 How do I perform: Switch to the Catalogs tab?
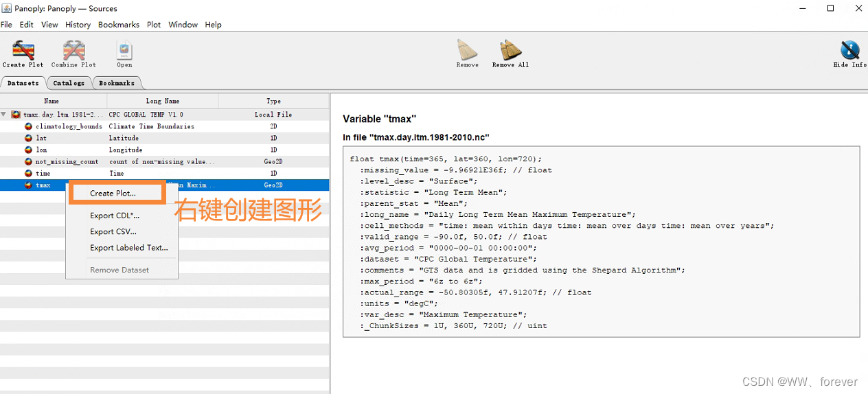[69, 83]
